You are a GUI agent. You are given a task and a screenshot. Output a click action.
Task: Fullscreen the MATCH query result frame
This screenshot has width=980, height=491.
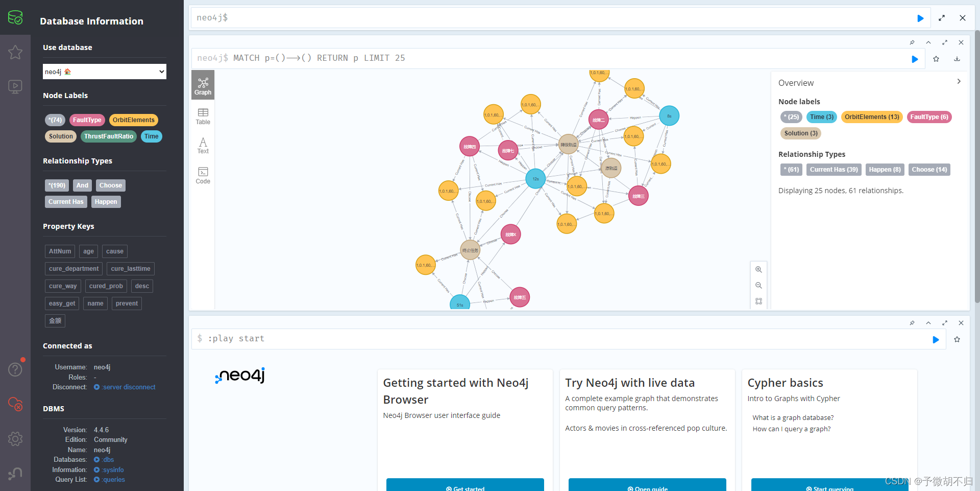coord(945,42)
